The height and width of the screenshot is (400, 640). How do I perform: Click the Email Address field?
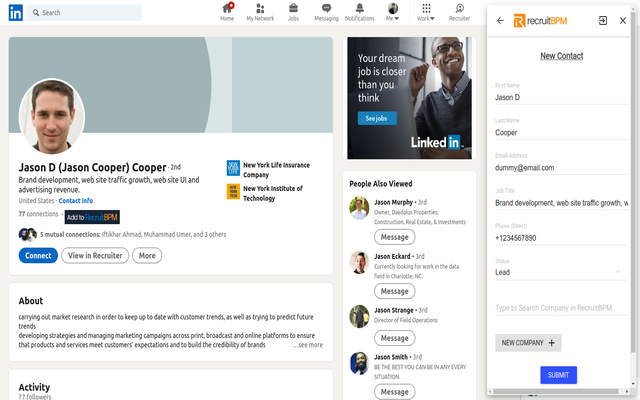pyautogui.click(x=561, y=168)
